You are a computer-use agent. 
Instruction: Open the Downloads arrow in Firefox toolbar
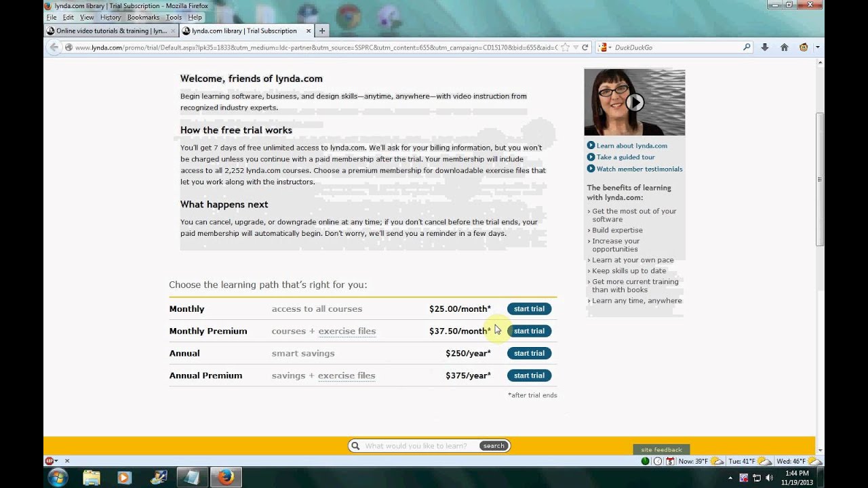765,47
